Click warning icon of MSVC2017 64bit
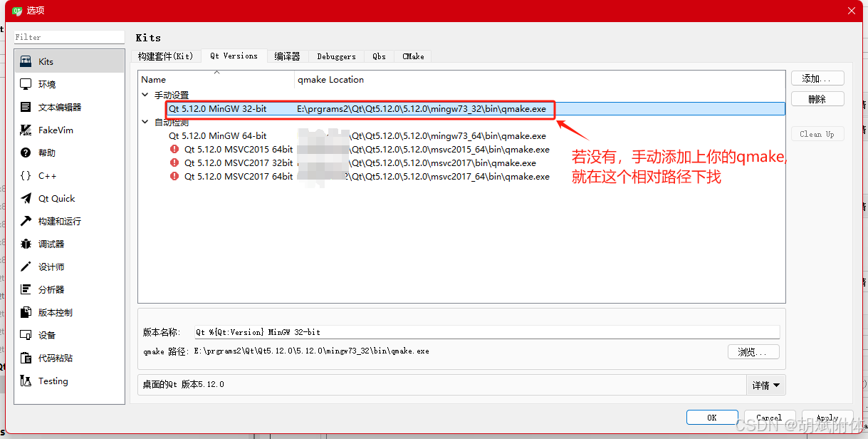The image size is (868, 439). click(174, 176)
